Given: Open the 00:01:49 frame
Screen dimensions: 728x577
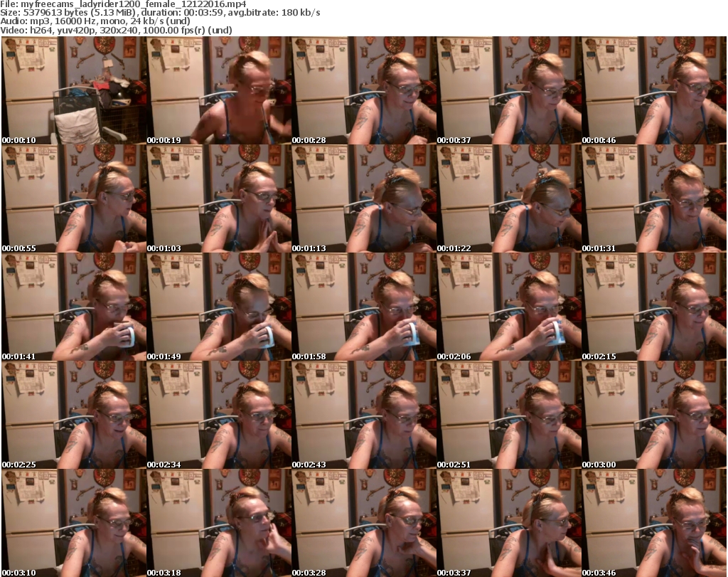Looking at the screenshot, I should (219, 307).
